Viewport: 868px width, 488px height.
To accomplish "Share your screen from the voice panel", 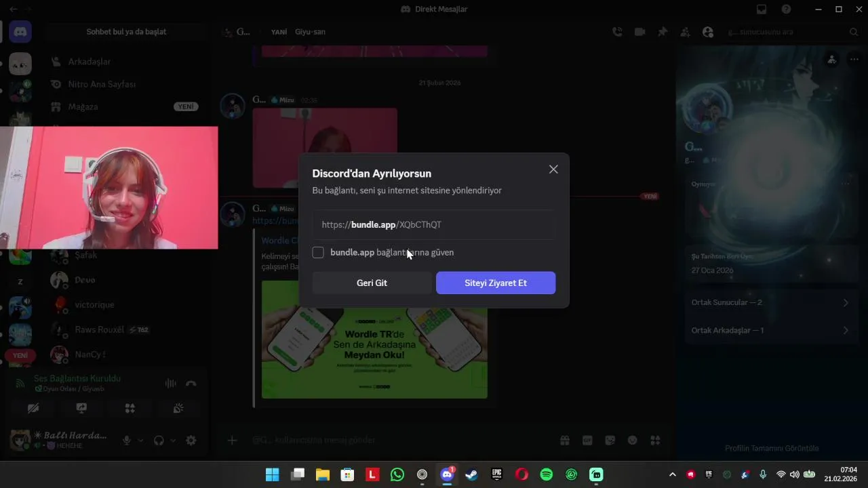I will point(81,408).
